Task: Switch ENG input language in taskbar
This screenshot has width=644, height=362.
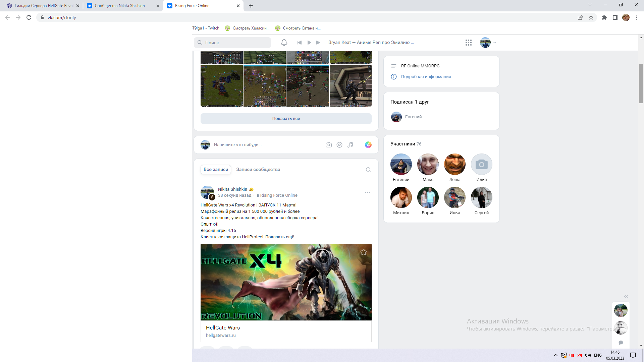Action: (598, 355)
